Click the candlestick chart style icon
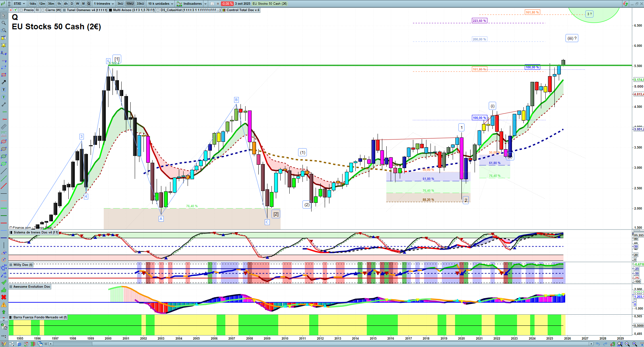The image size is (644, 347). click(4, 4)
